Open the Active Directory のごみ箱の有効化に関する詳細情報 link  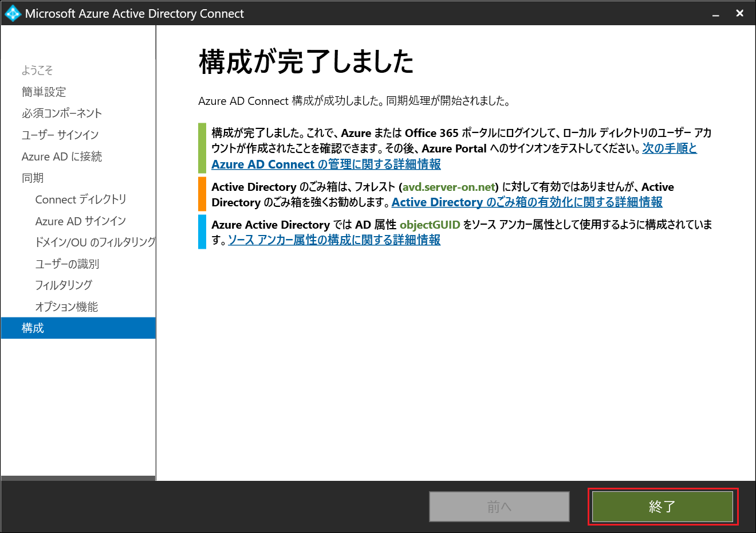click(527, 202)
